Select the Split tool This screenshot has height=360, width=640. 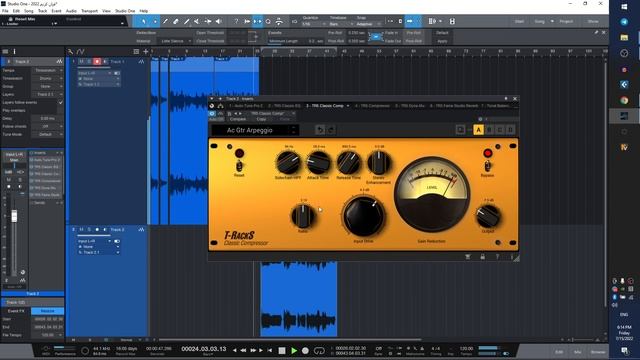coord(165,21)
